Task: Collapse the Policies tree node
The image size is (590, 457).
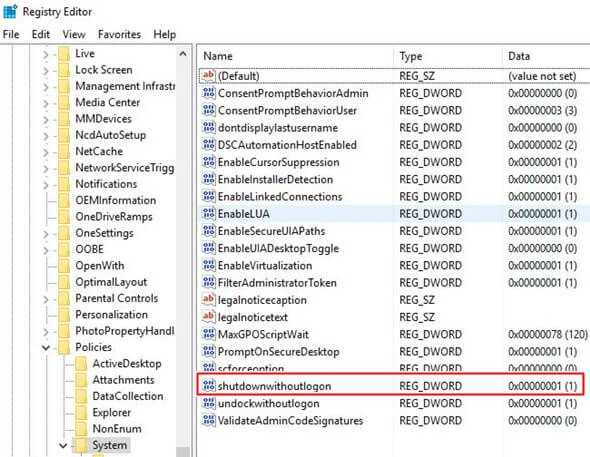Action: 46,347
